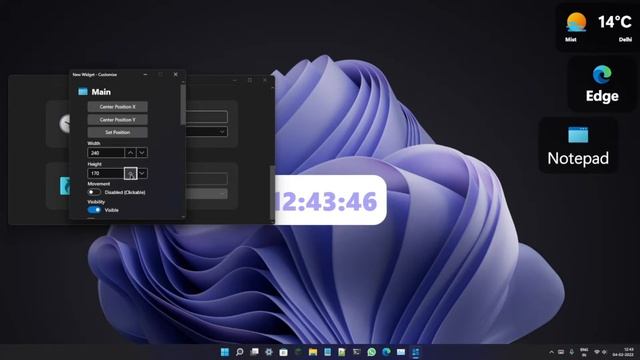Click the Main section window icon

pyautogui.click(x=83, y=92)
